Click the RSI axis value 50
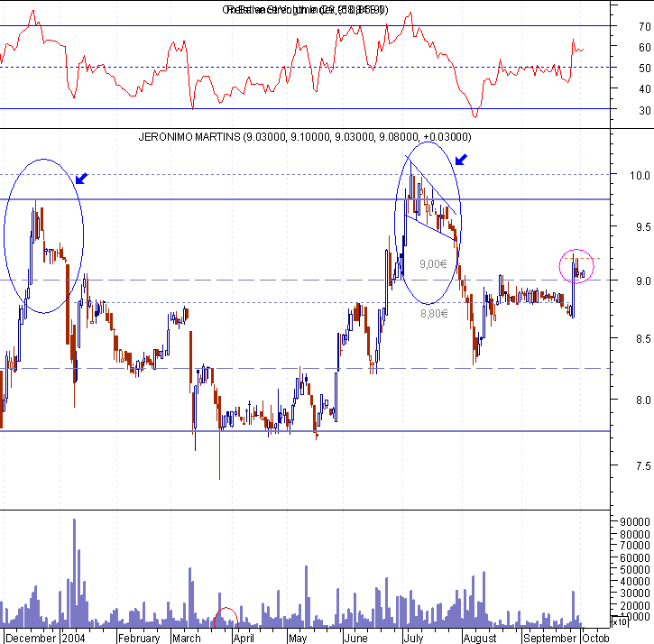 point(644,68)
